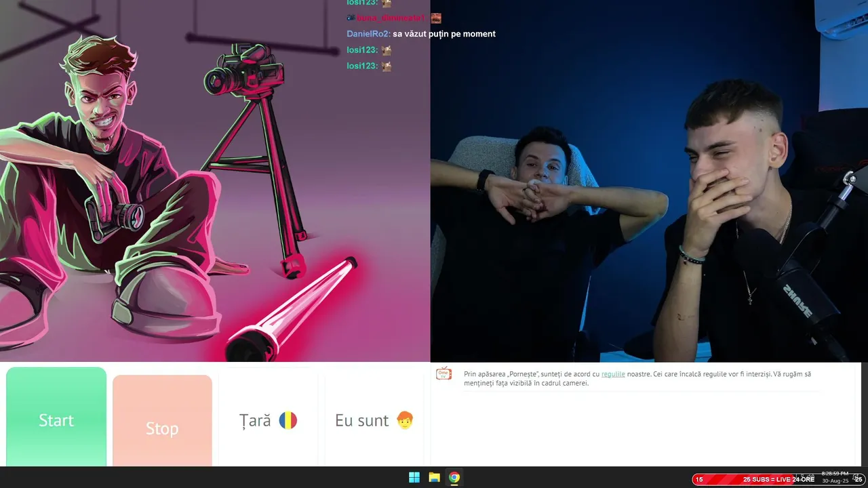
Task: Click the stranger's webcam video panel
Action: 649,181
